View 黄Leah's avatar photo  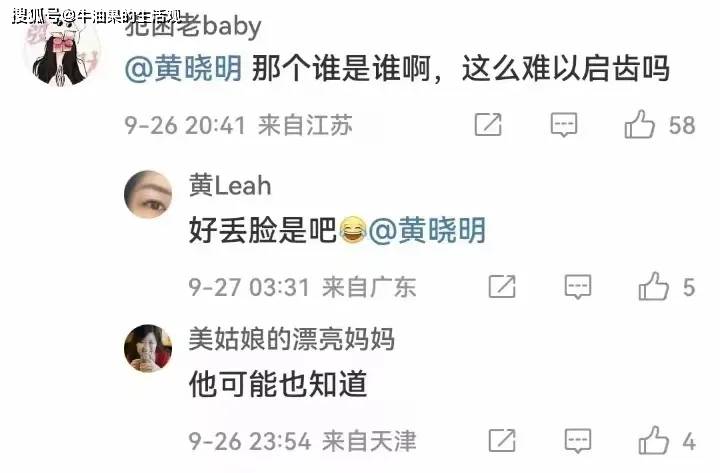point(148,194)
